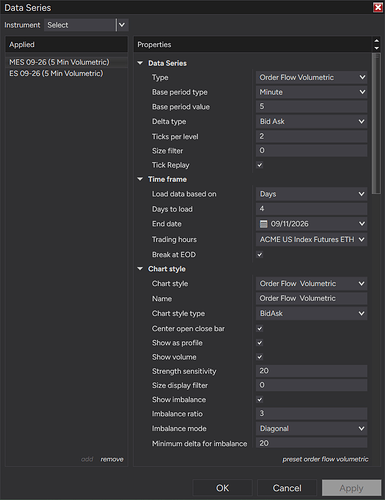The image size is (385, 500).
Task: Click the Properties panel header
Action: pos(253,44)
